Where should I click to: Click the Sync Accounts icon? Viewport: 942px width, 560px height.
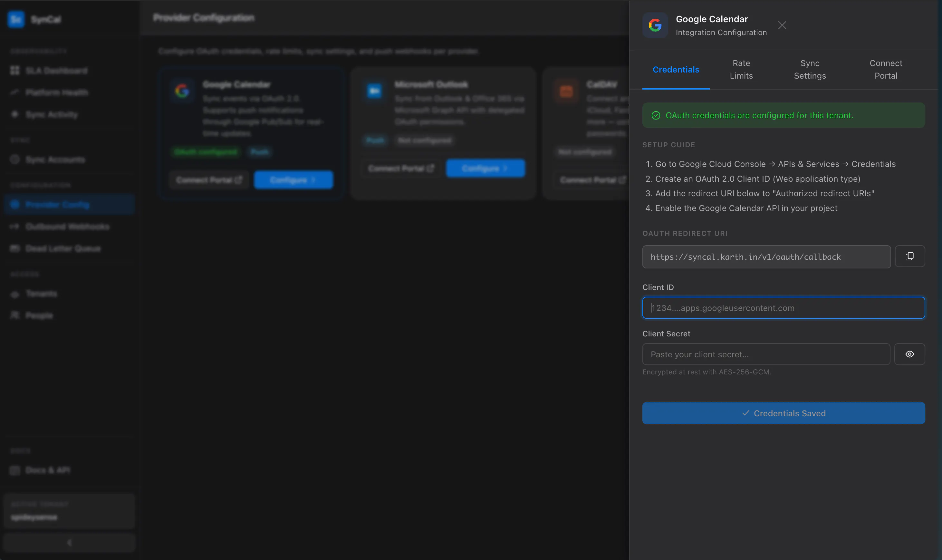15,159
